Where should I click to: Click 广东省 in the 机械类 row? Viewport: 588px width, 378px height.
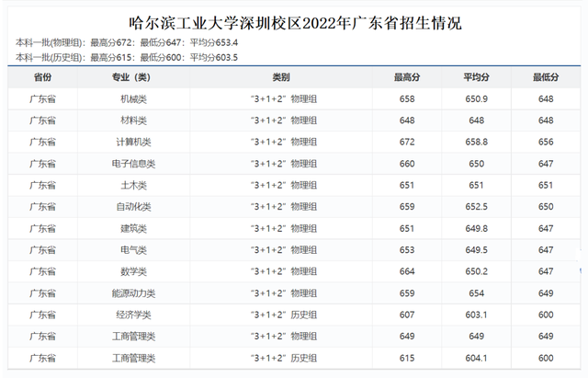click(43, 99)
